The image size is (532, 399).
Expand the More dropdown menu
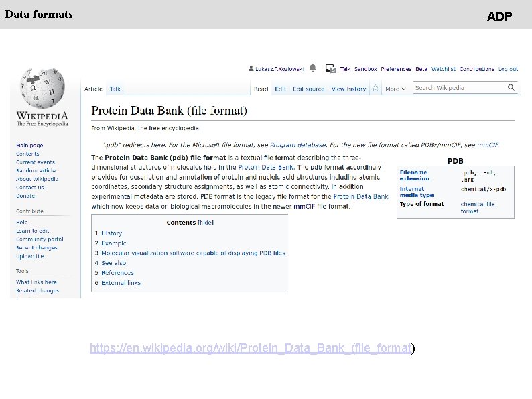click(x=395, y=89)
